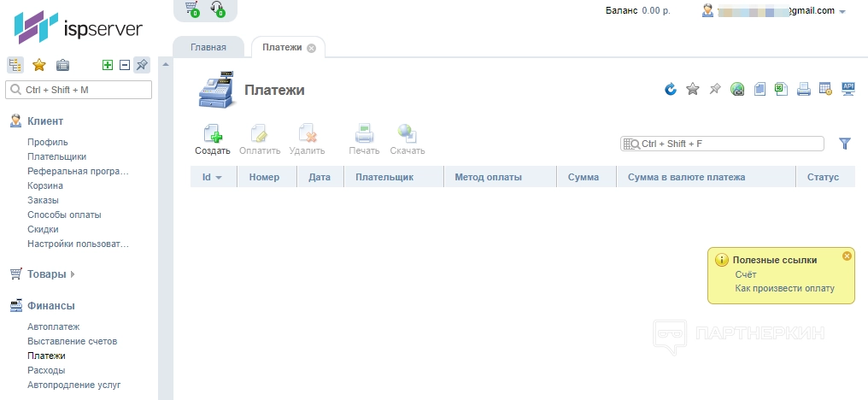This screenshot has width=868, height=400.
Task: Refresh the Платежи list
Action: [x=671, y=89]
